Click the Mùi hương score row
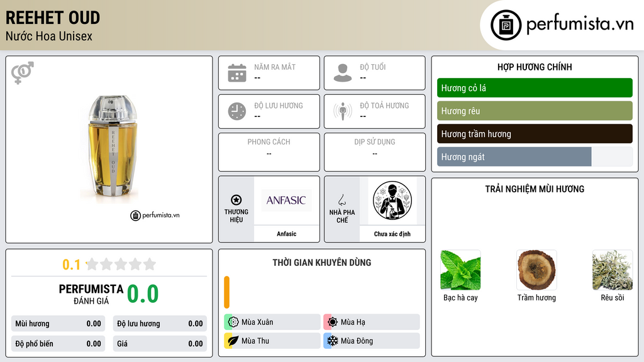This screenshot has height=362, width=644. [x=58, y=324]
